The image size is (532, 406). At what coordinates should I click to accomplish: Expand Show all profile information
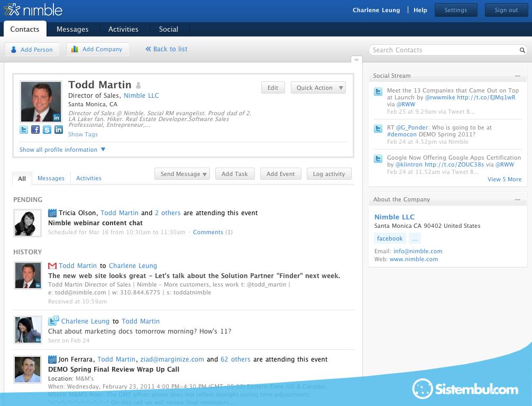[x=62, y=150]
